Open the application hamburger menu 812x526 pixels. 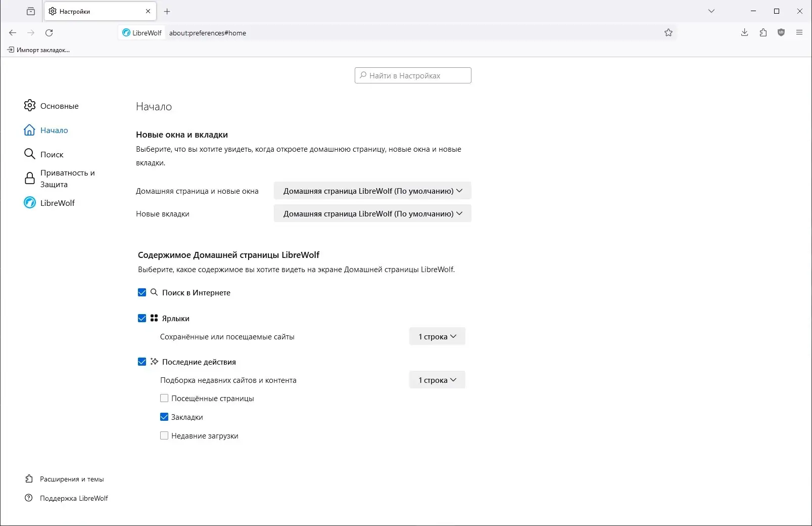click(799, 33)
